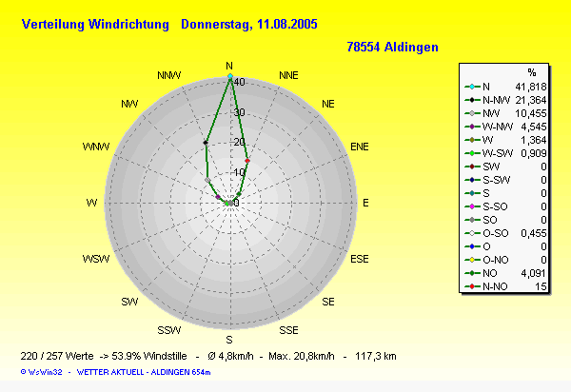The width and height of the screenshot is (571, 392).
Task: Click the 30 ring scale label
Action: (239, 112)
